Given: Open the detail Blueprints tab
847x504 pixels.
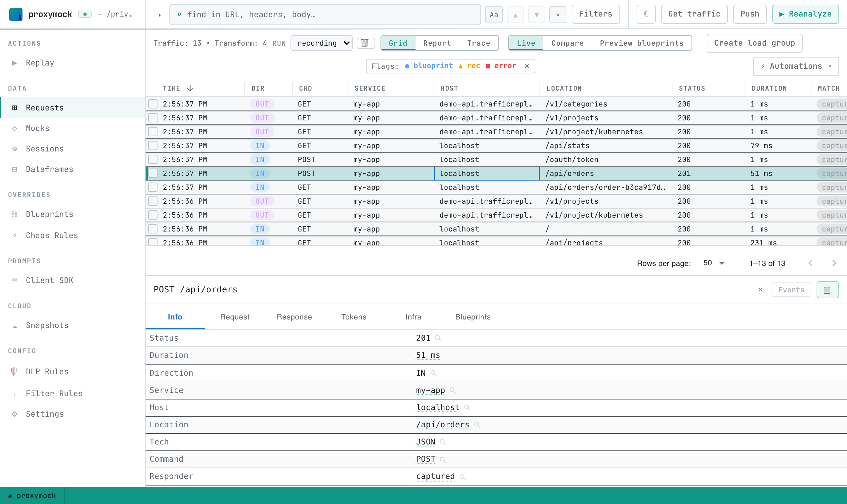Looking at the screenshot, I should coord(472,317).
